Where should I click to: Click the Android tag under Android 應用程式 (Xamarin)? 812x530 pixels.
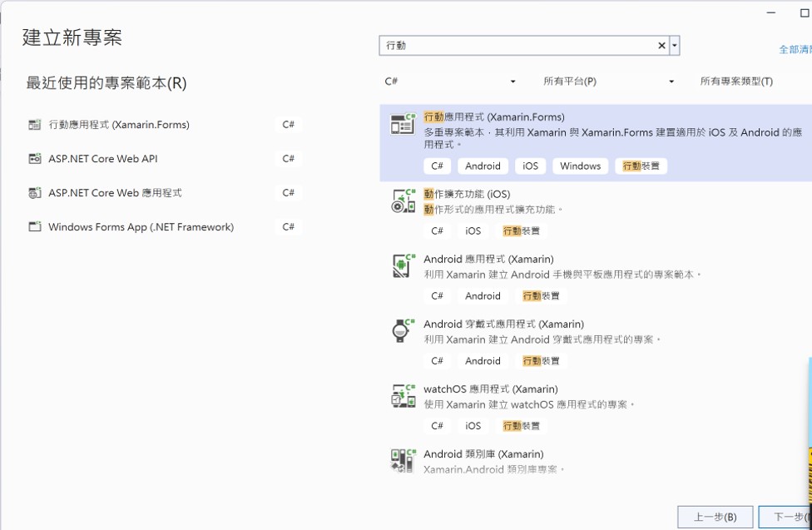483,296
